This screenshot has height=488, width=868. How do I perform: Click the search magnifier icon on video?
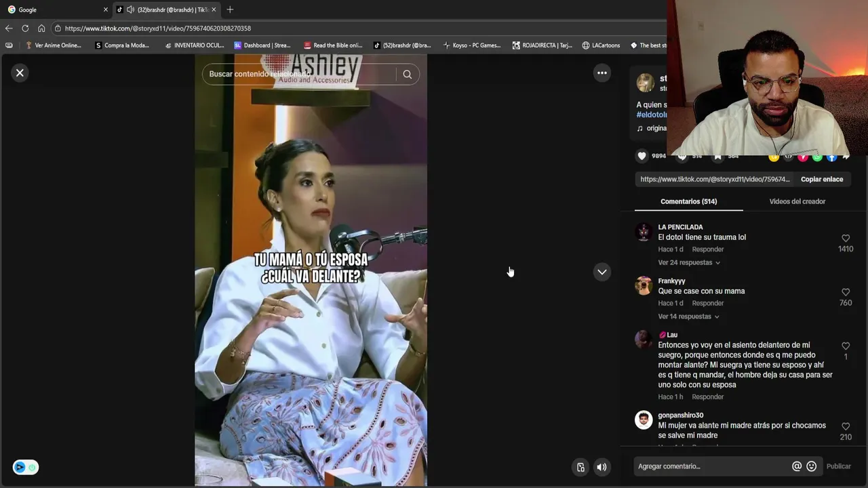(x=407, y=74)
